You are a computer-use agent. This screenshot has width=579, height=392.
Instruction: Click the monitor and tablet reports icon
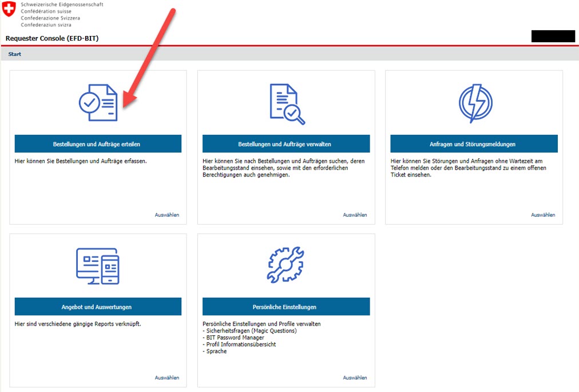pyautogui.click(x=98, y=266)
